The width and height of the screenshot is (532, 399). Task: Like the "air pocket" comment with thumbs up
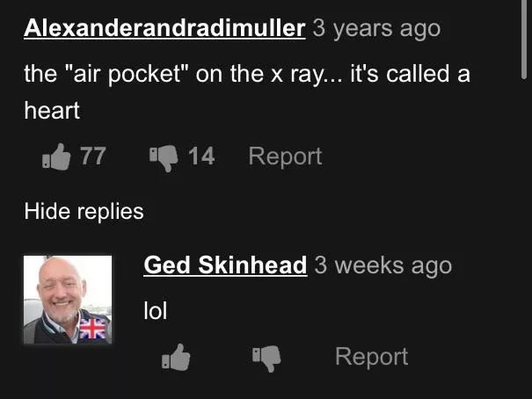pyautogui.click(x=56, y=156)
